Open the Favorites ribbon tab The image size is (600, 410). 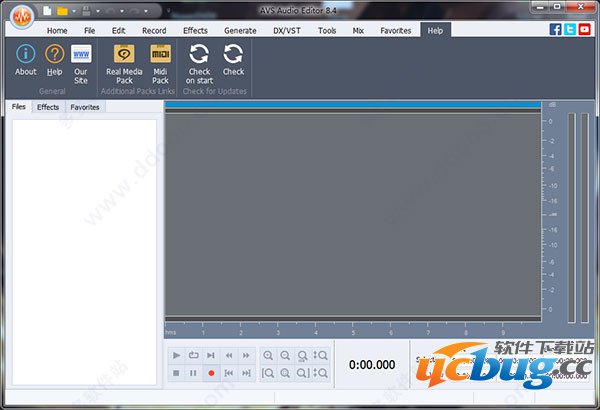point(396,31)
